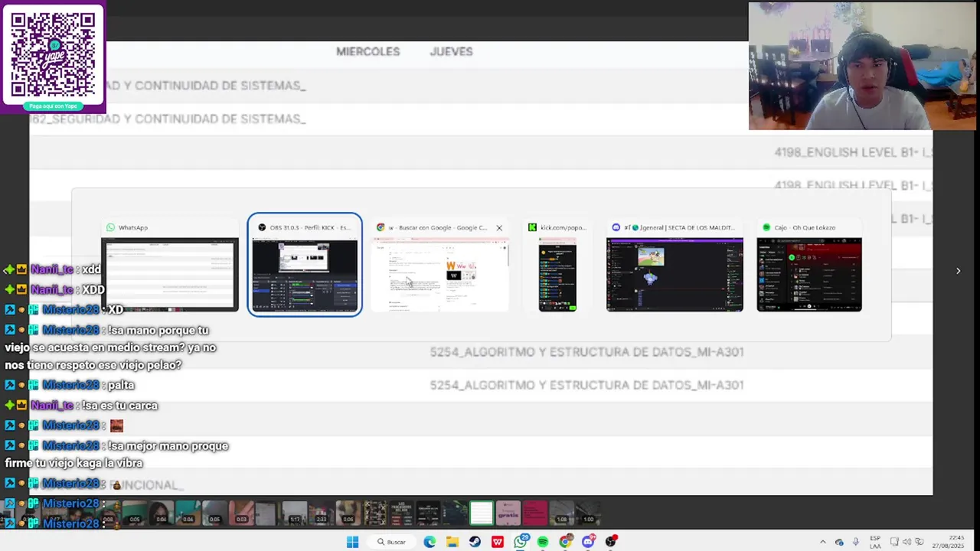This screenshot has width=980, height=551.
Task: Switch to Spotify Cajo - Oh Que Lokazo
Action: click(809, 266)
